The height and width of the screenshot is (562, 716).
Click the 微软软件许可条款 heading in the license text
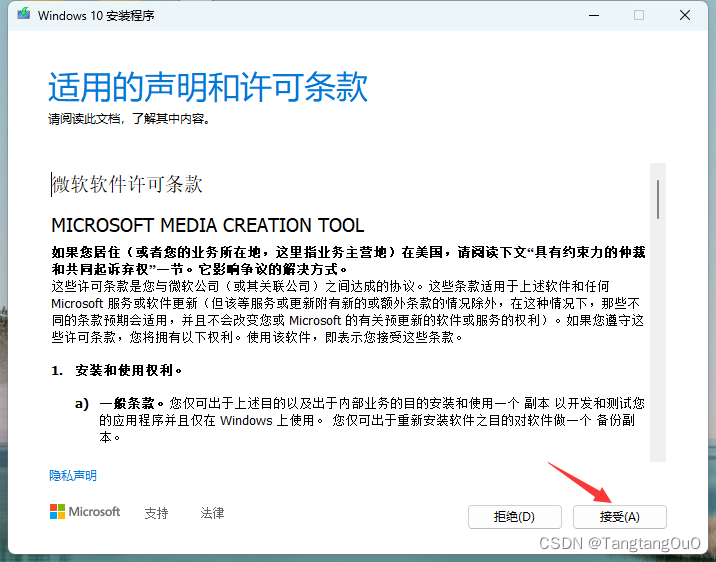127,184
